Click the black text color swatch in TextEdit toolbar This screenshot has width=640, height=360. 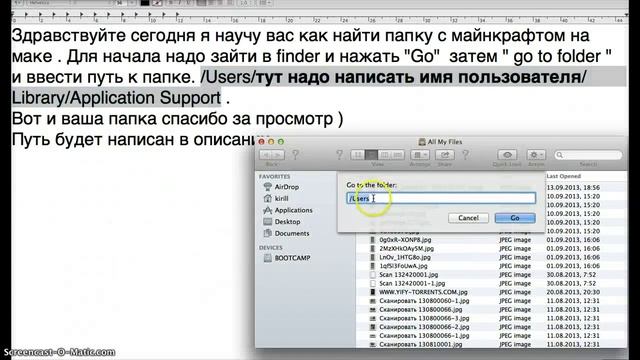pos(144,3)
